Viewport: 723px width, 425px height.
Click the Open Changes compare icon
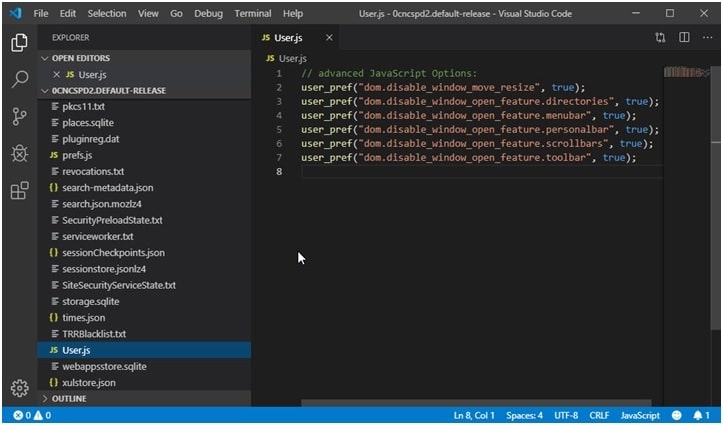[660, 38]
